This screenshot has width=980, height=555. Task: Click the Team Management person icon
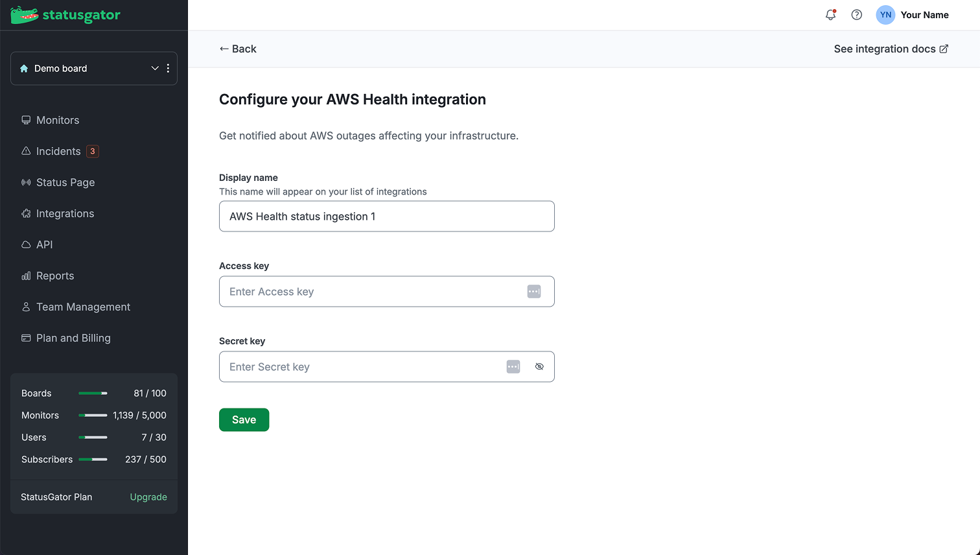pos(26,307)
